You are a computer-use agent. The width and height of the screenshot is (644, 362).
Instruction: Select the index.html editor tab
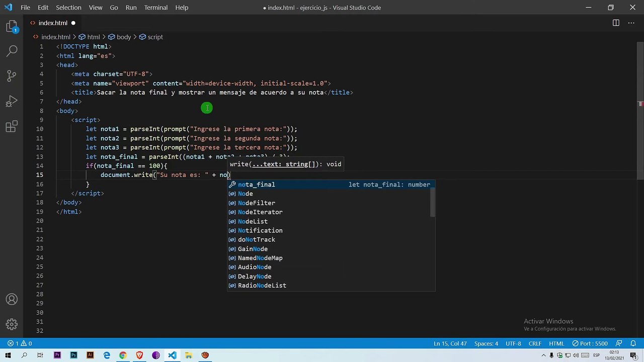pos(53,23)
